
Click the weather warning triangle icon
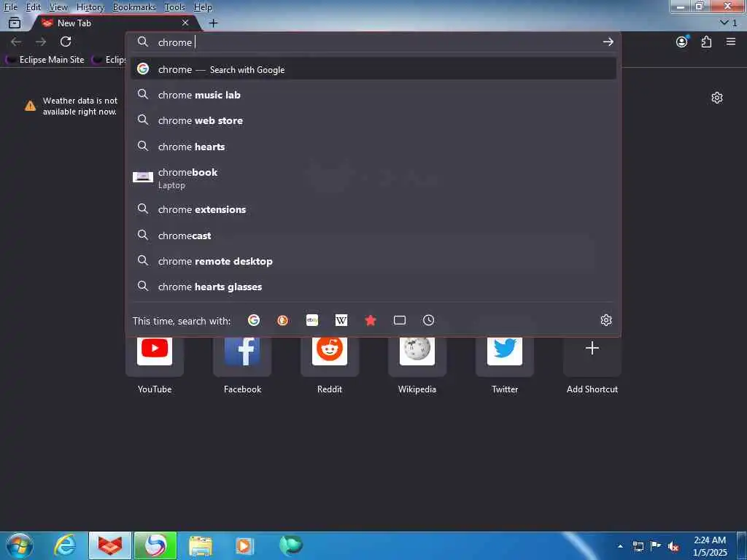(31, 106)
